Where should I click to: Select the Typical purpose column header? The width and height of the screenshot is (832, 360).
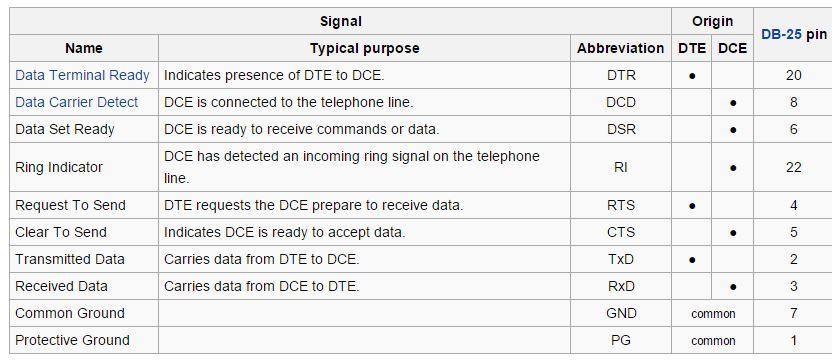[365, 48]
